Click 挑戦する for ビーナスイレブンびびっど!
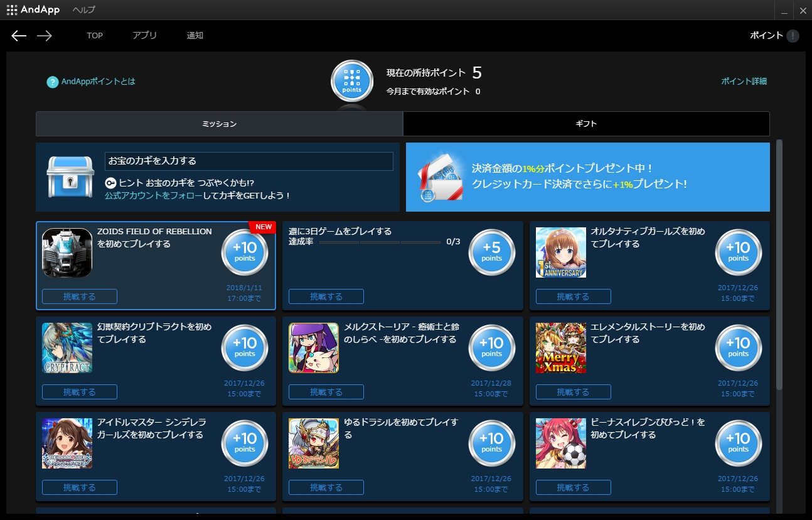Viewport: 812px width, 520px height. point(574,487)
